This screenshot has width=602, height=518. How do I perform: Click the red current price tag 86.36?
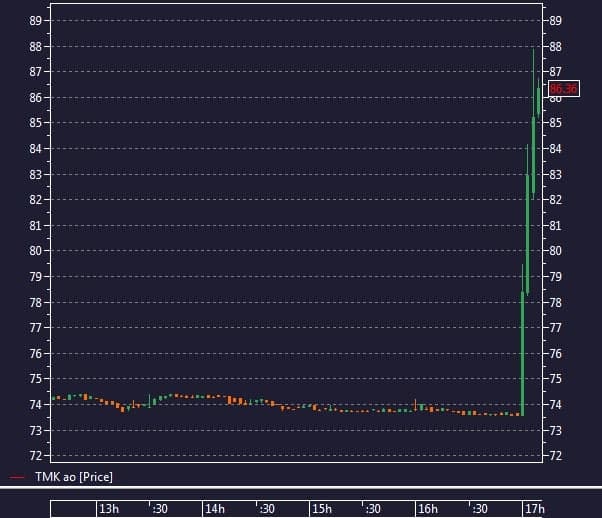(564, 89)
